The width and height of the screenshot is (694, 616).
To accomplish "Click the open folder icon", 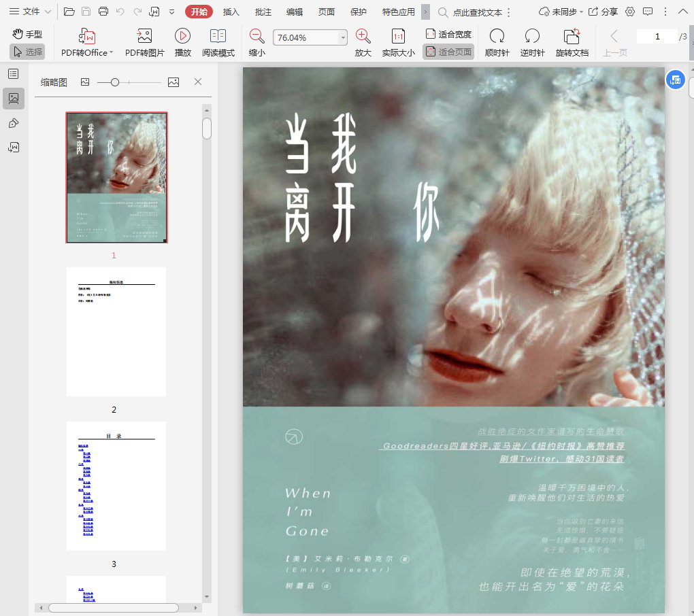I will point(69,12).
